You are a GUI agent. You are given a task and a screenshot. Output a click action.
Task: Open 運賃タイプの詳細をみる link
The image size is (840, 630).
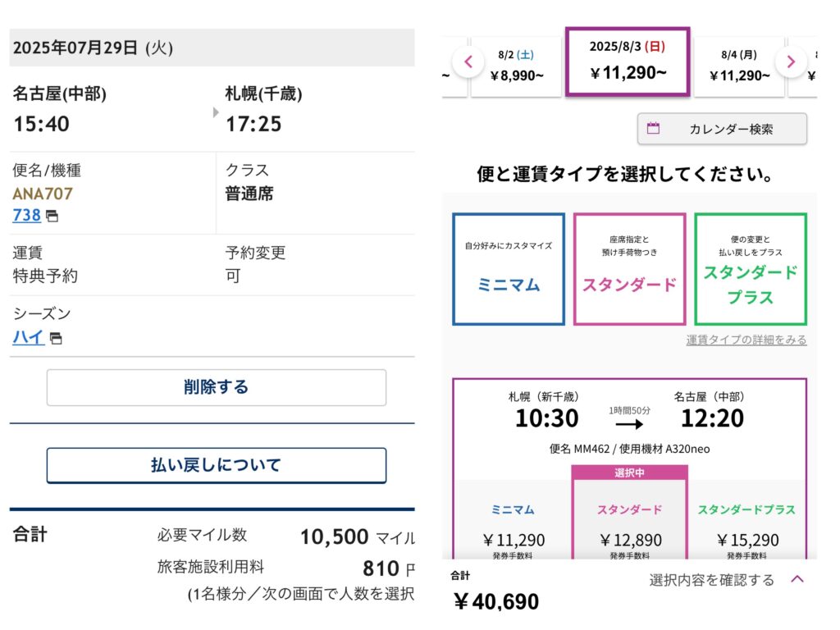pos(746,340)
